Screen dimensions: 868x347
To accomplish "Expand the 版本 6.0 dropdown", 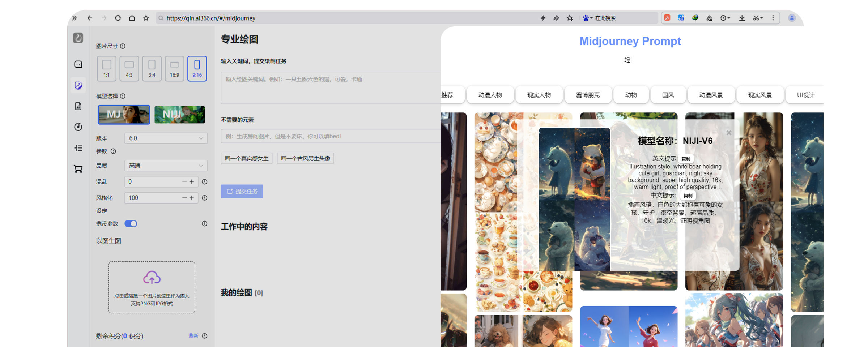I will (166, 138).
